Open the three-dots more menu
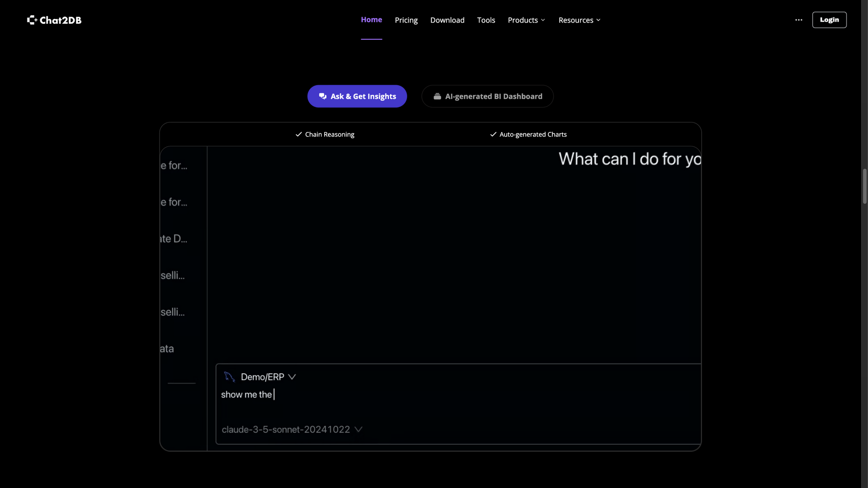868x488 pixels. (x=799, y=20)
